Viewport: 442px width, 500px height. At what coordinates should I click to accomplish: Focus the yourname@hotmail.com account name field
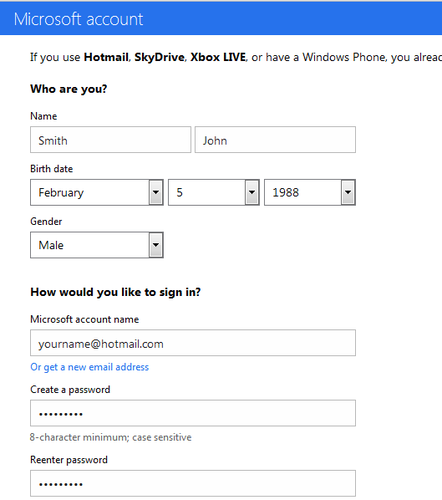(x=193, y=343)
